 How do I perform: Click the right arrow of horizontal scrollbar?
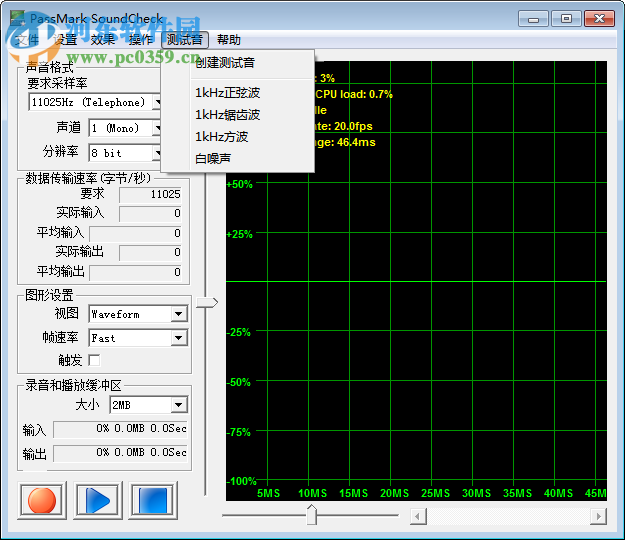tap(598, 516)
